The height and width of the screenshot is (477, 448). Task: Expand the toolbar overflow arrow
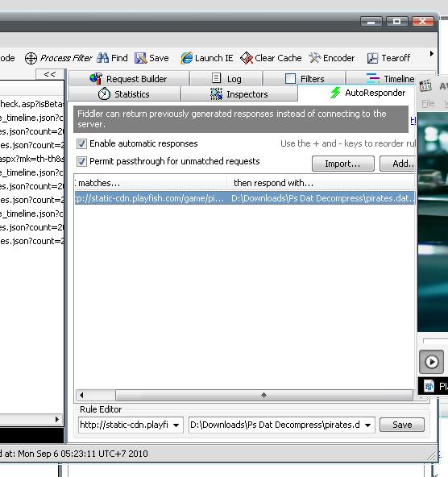click(432, 54)
